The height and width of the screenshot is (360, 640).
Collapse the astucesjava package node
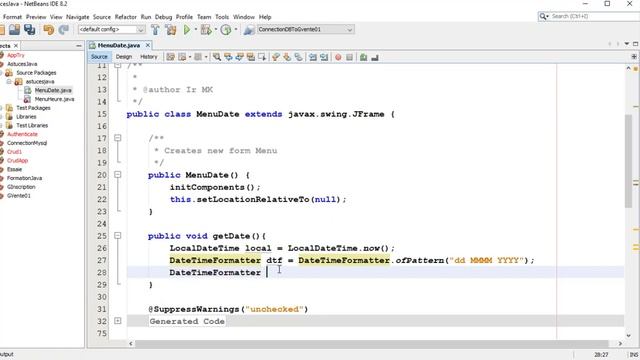tap(9, 82)
